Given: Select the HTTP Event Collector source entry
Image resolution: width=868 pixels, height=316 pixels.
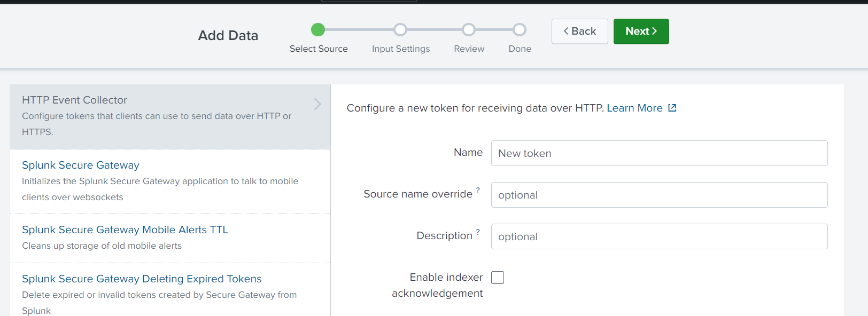Looking at the screenshot, I should click(x=170, y=116).
